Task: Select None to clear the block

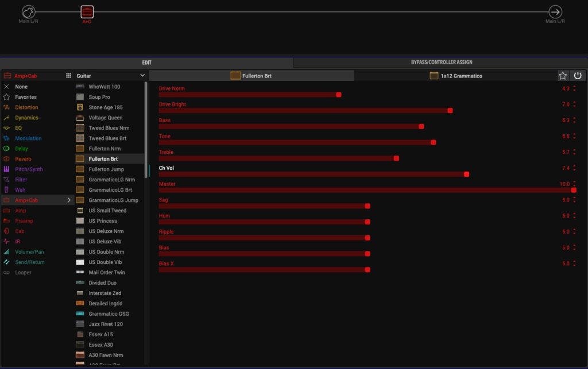Action: coord(21,87)
